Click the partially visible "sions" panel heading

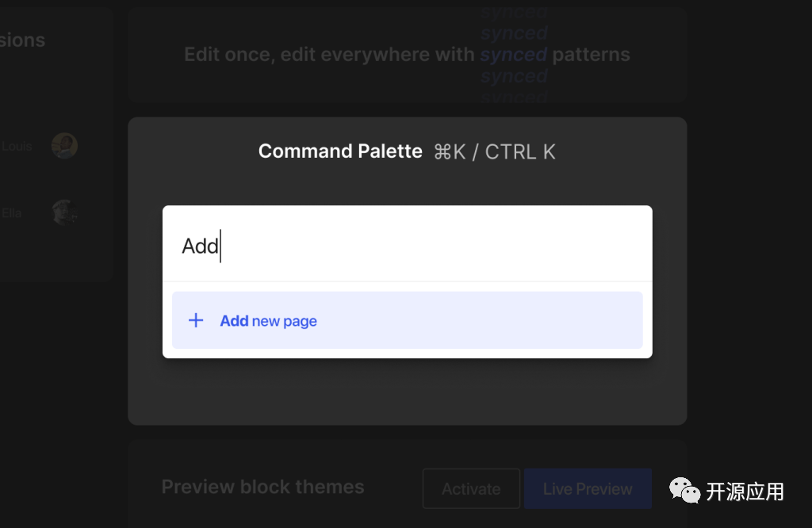click(x=22, y=40)
